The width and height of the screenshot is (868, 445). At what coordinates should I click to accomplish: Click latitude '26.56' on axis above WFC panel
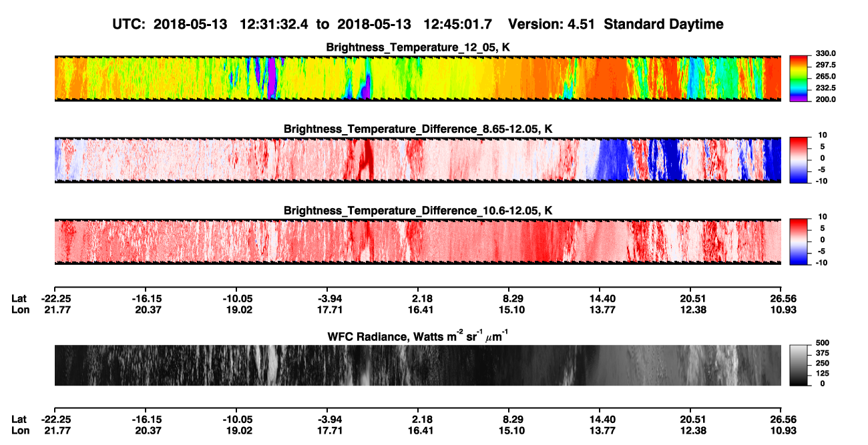tap(783, 298)
